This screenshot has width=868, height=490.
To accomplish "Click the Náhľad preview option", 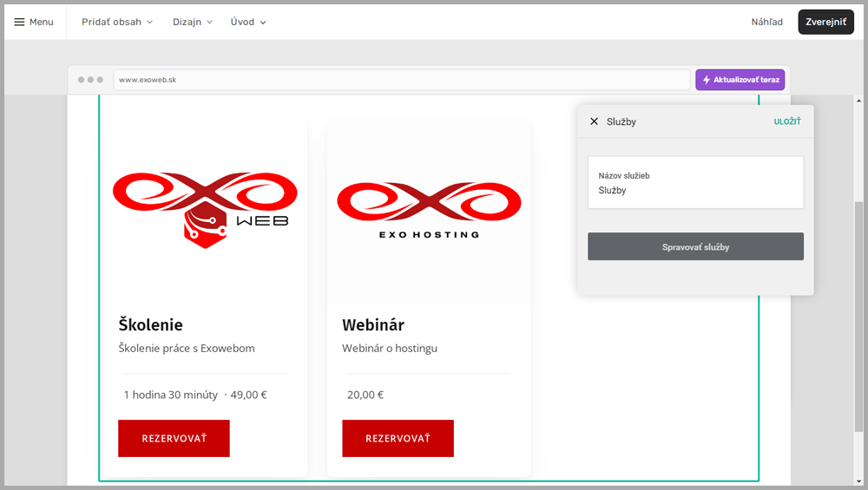I will point(766,22).
